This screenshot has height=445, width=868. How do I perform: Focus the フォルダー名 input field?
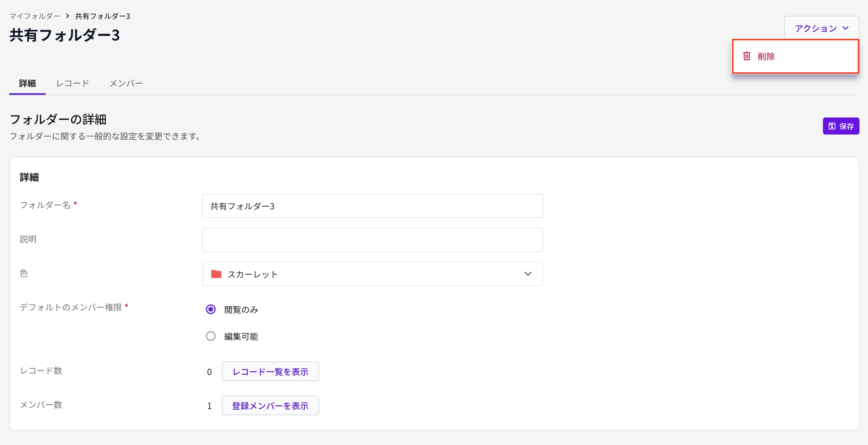[x=372, y=206]
